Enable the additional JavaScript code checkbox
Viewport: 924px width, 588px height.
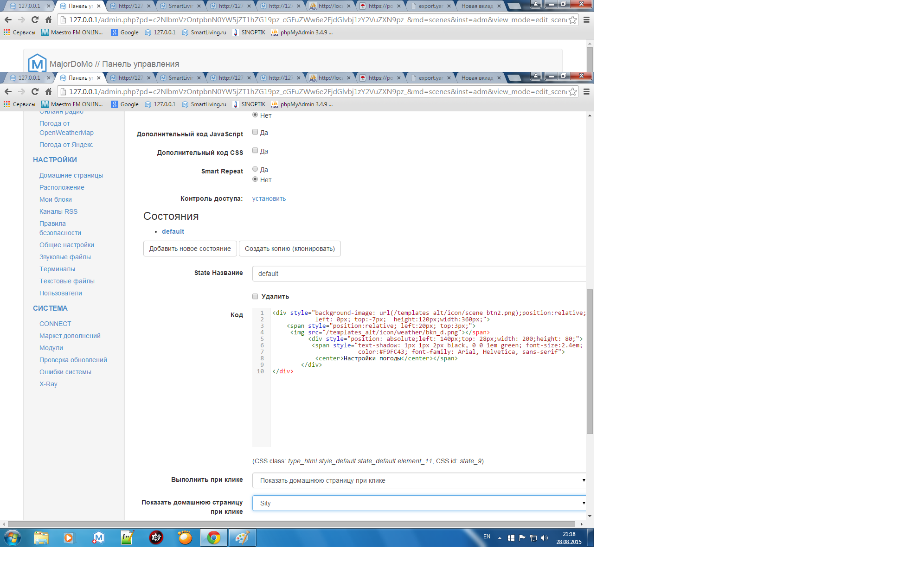(x=255, y=132)
